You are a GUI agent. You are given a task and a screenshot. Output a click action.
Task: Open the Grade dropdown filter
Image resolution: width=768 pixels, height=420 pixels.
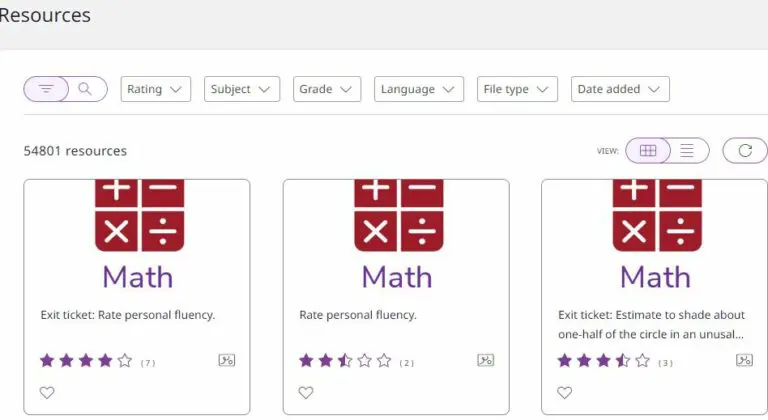tap(327, 89)
